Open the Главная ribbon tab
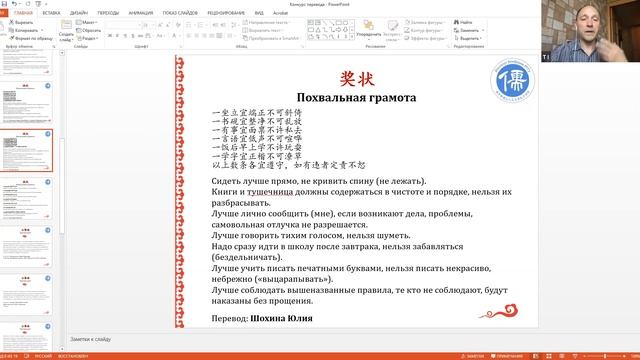 click(x=23, y=13)
